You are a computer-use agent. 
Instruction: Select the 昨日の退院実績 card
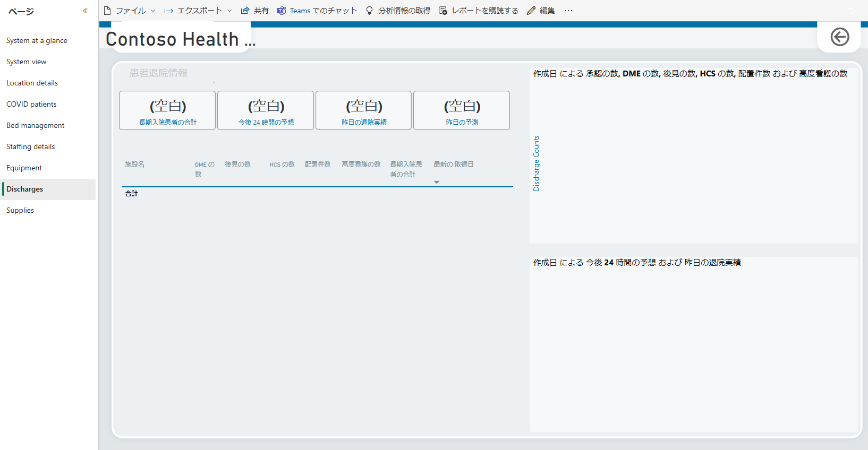click(363, 110)
